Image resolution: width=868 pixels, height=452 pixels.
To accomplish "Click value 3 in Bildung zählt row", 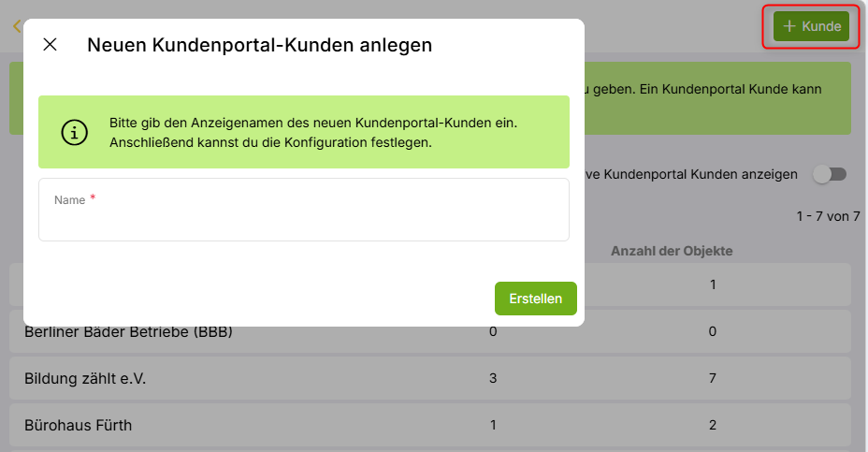I will 493,379.
